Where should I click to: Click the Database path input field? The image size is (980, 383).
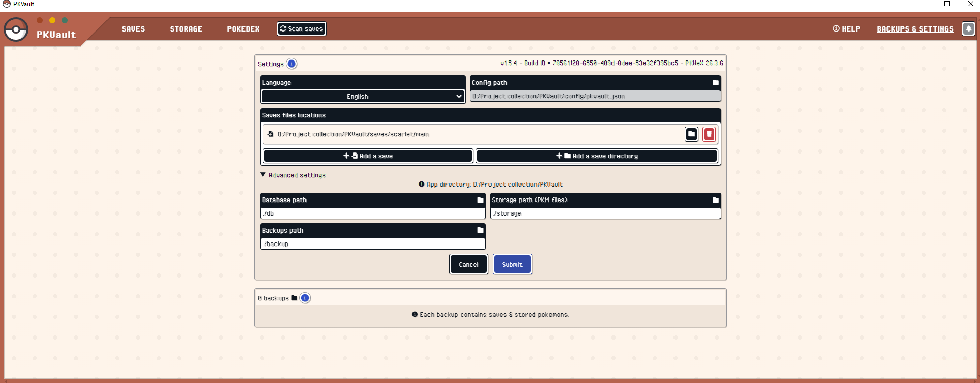tap(372, 213)
